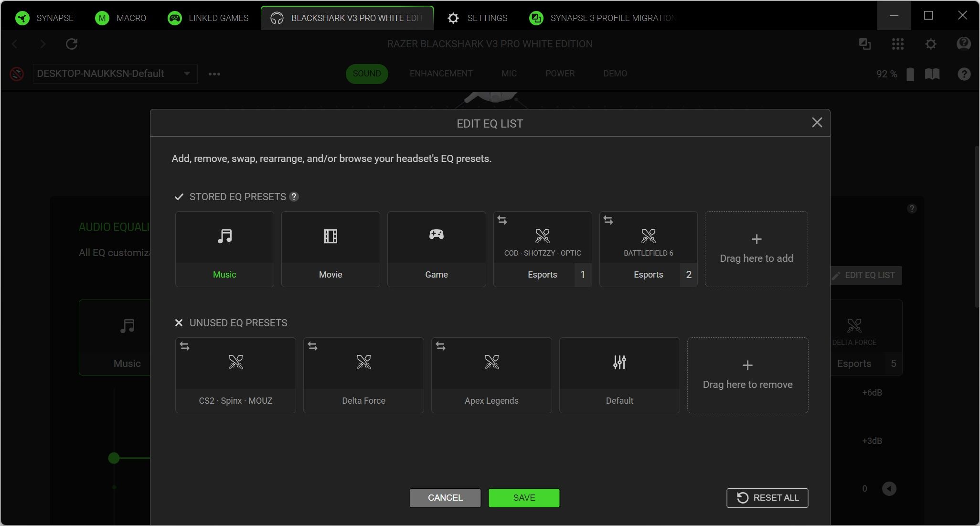
Task: Expand the apps grid menu in the toolbar
Action: [x=897, y=44]
